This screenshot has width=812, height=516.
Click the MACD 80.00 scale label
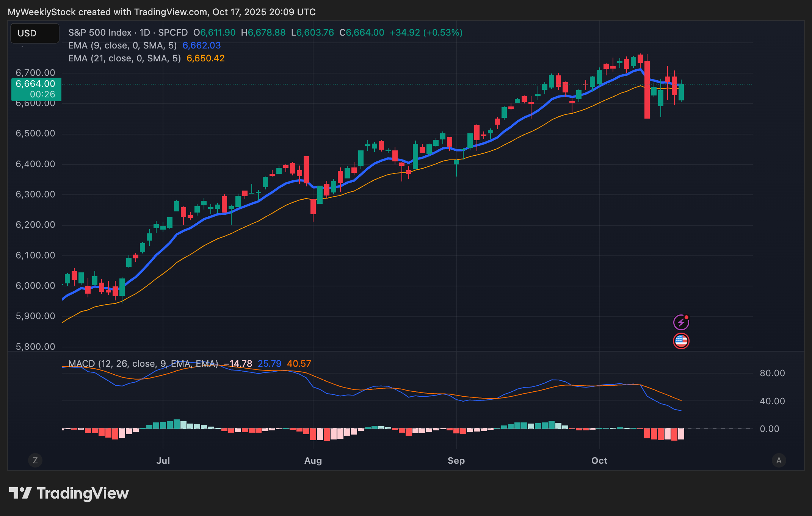772,373
